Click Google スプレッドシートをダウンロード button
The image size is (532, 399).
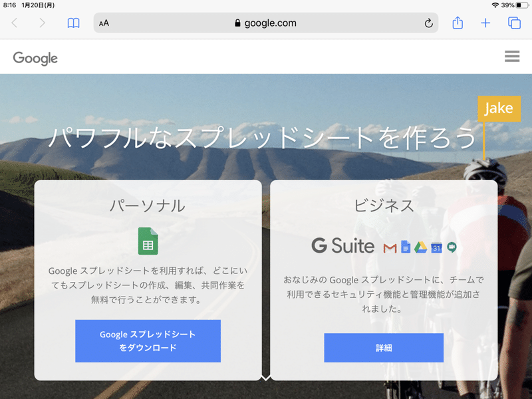pyautogui.click(x=148, y=341)
